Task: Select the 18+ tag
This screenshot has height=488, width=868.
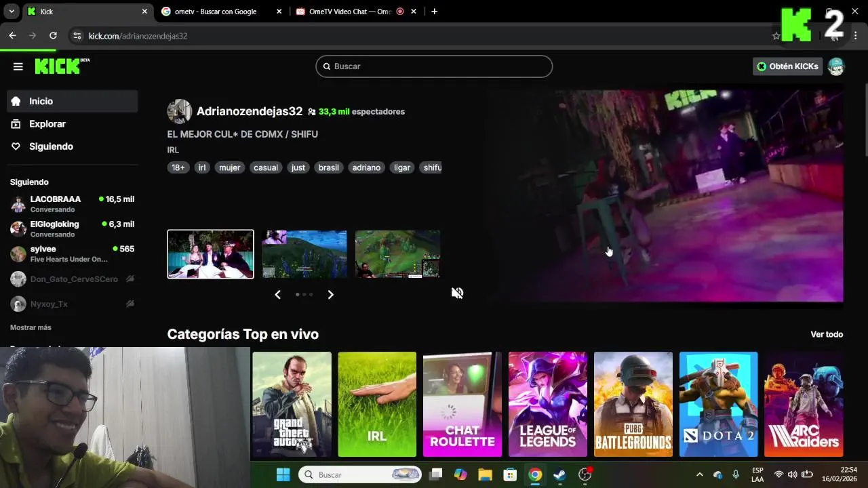Action: pos(178,167)
